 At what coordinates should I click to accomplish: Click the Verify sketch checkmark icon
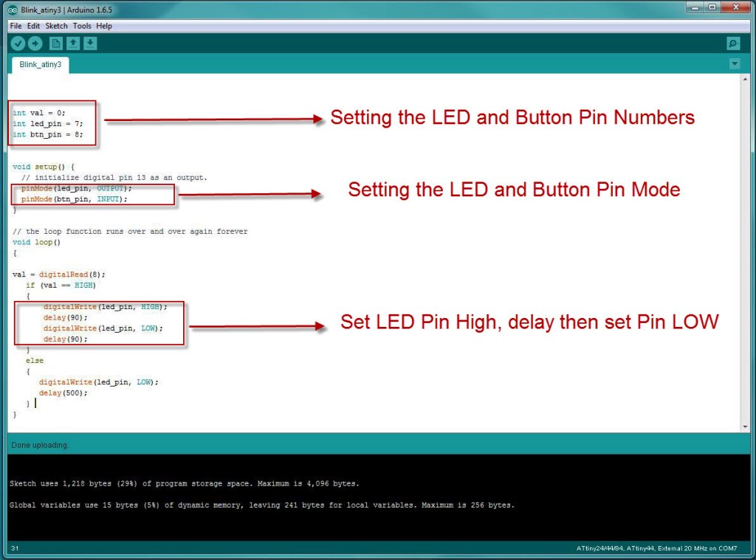tap(18, 44)
